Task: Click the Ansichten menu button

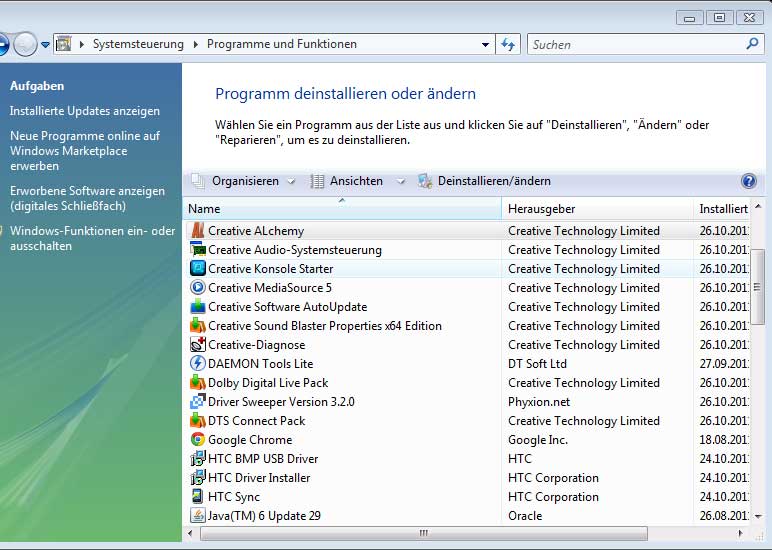Action: [357, 181]
